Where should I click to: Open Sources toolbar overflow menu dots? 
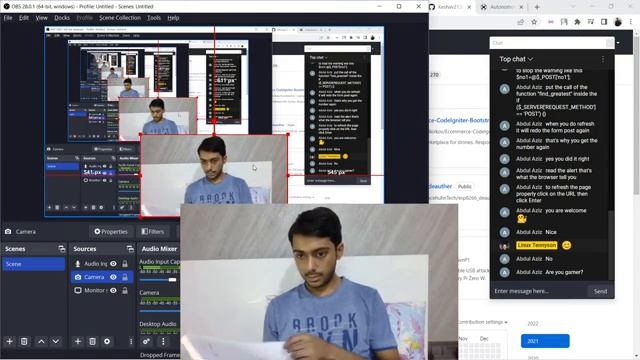click(131, 341)
